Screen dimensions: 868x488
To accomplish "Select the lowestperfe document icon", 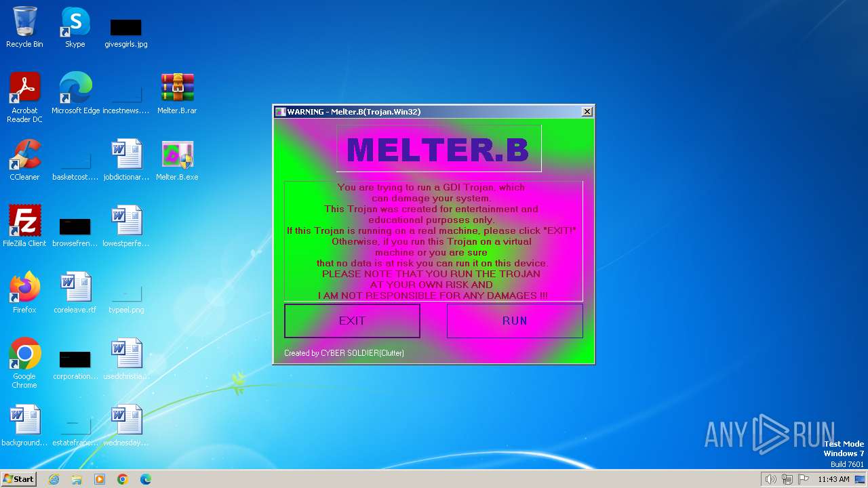I will (x=126, y=226).
